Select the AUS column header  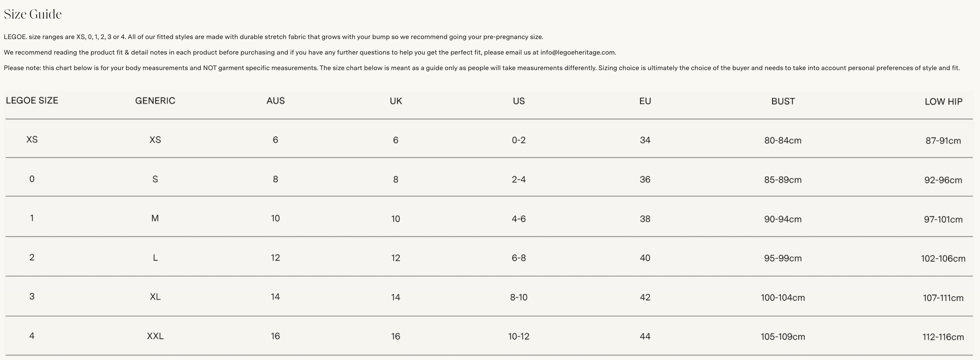tap(275, 101)
